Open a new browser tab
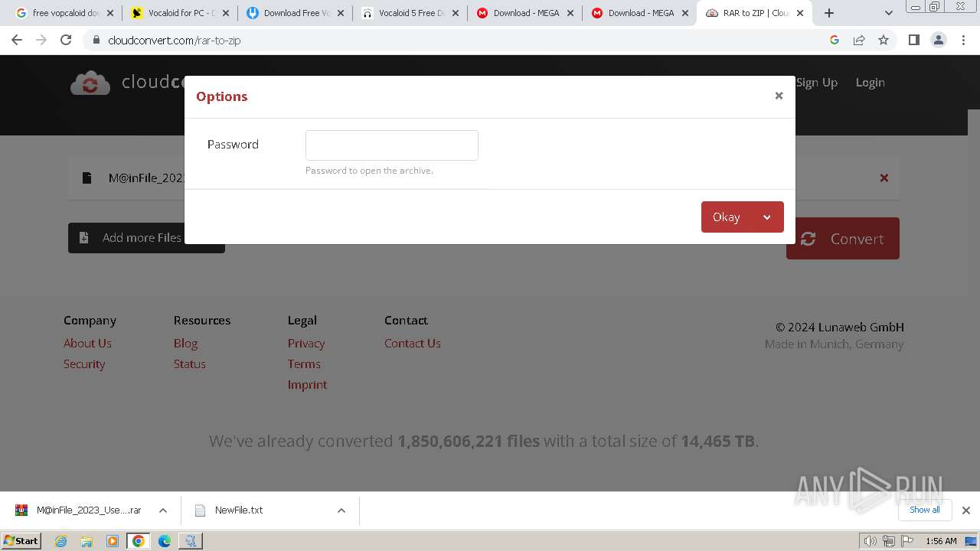The height and width of the screenshot is (551, 980). [829, 13]
